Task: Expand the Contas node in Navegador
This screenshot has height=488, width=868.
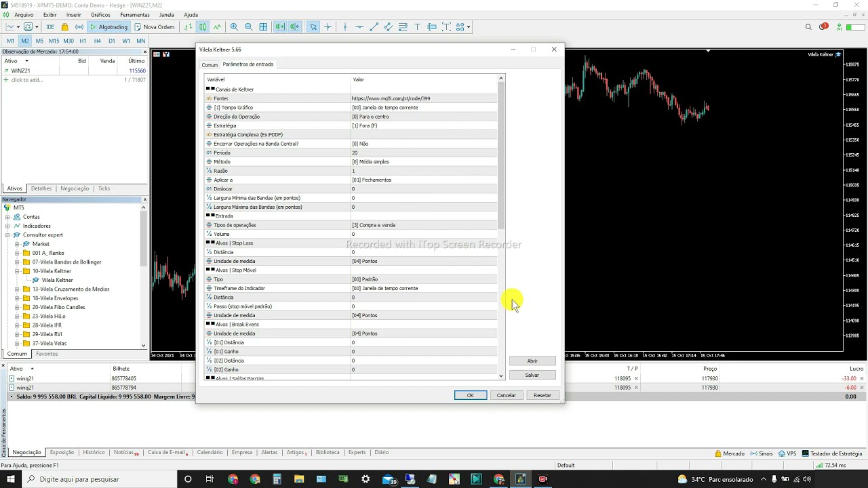Action: pos(7,217)
